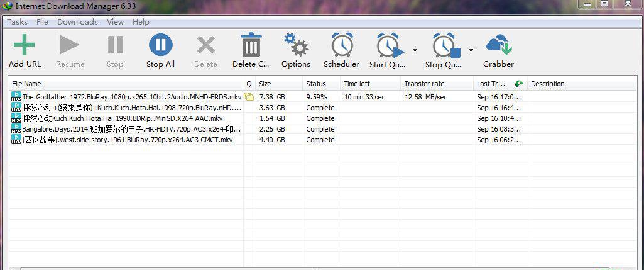
Task: Select The.Godfather.1972 file name
Action: pyautogui.click(x=132, y=97)
